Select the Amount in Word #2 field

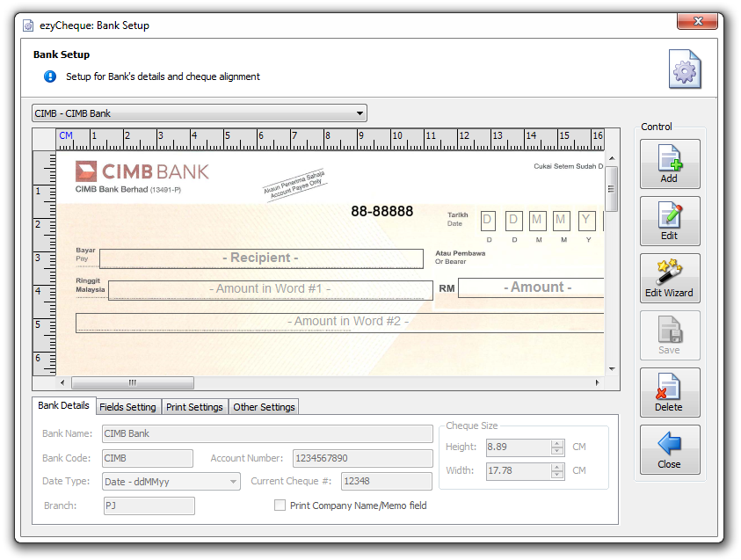tap(340, 323)
